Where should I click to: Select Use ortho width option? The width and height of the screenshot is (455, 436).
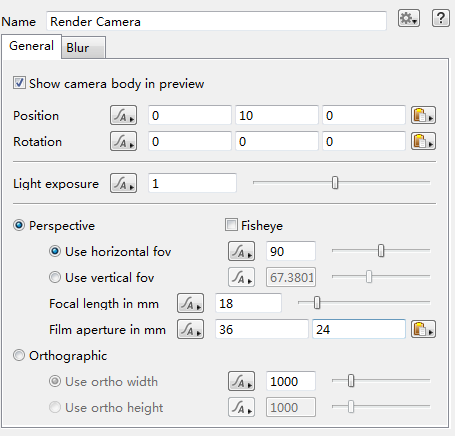[x=55, y=381]
